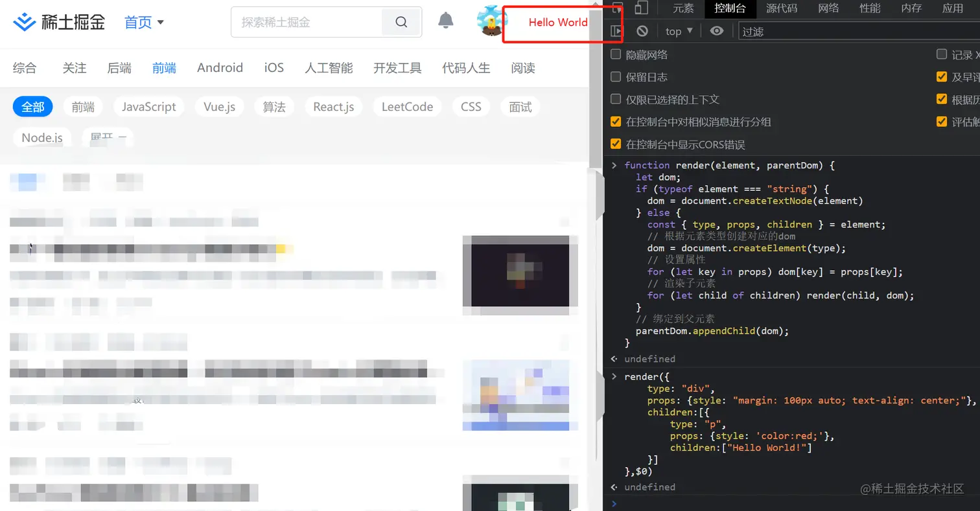Tick the checkbox beside 记录 X
The height and width of the screenshot is (511, 980).
pyautogui.click(x=942, y=54)
